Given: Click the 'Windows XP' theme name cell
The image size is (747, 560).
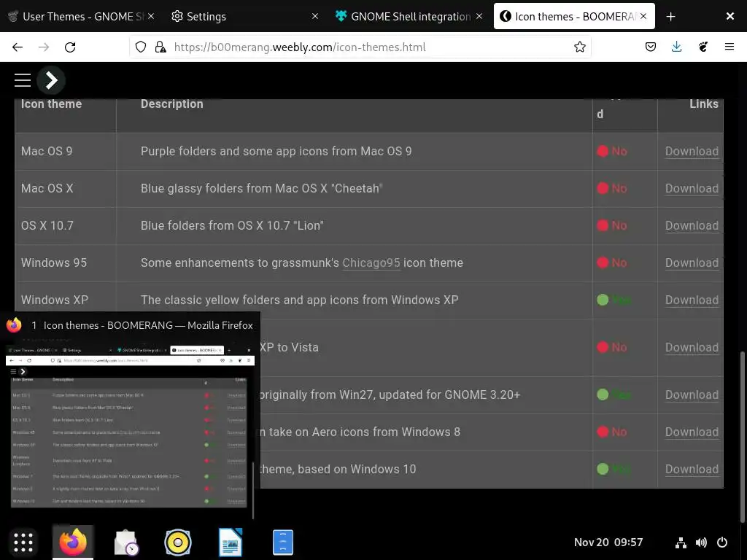Looking at the screenshot, I should (x=55, y=300).
